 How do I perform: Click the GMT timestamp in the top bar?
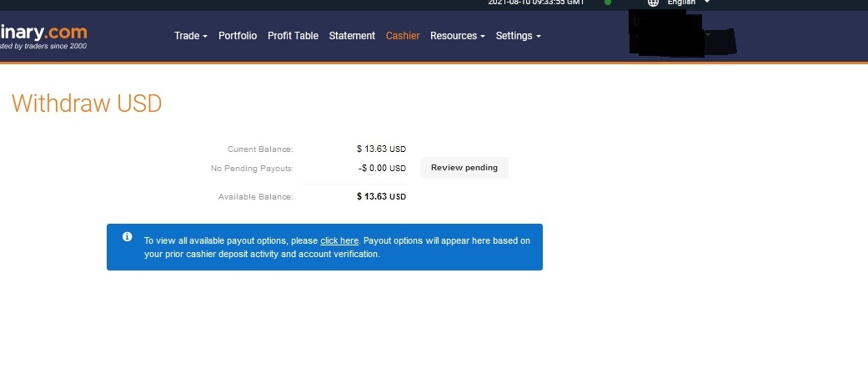[x=536, y=3]
